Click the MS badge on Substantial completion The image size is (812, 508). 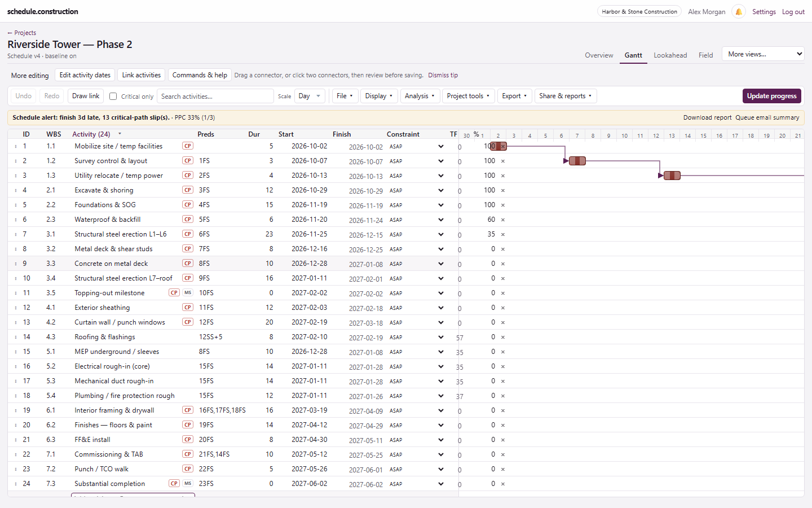(x=188, y=484)
